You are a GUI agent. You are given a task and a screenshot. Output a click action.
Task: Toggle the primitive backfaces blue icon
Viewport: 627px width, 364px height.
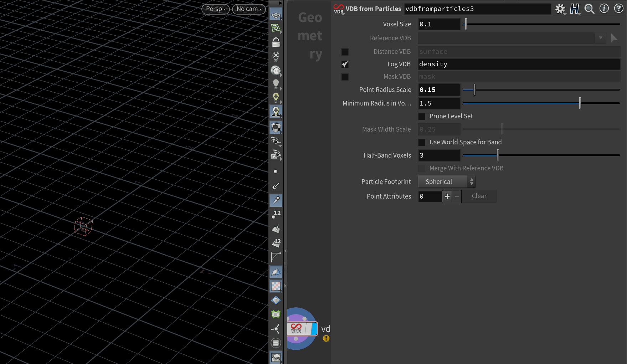[x=276, y=272]
